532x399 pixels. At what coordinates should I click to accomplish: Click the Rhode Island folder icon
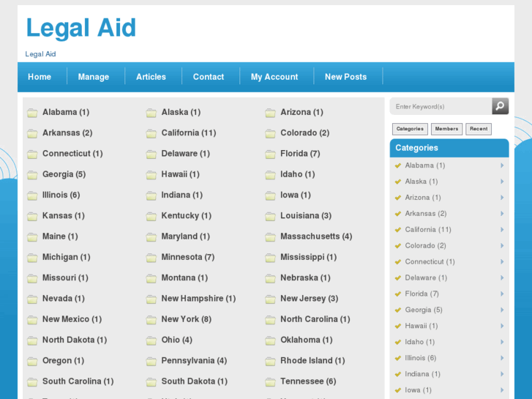point(271,362)
